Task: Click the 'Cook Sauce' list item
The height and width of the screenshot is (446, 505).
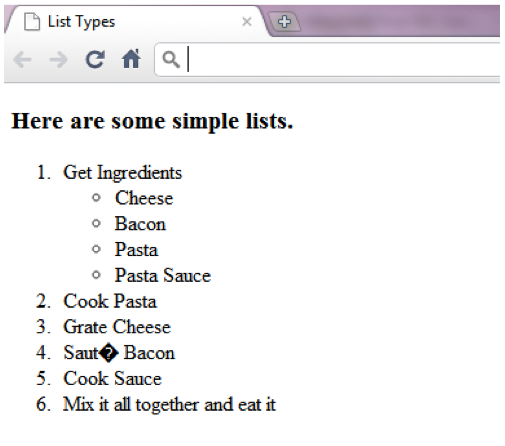Action: pyautogui.click(x=113, y=379)
